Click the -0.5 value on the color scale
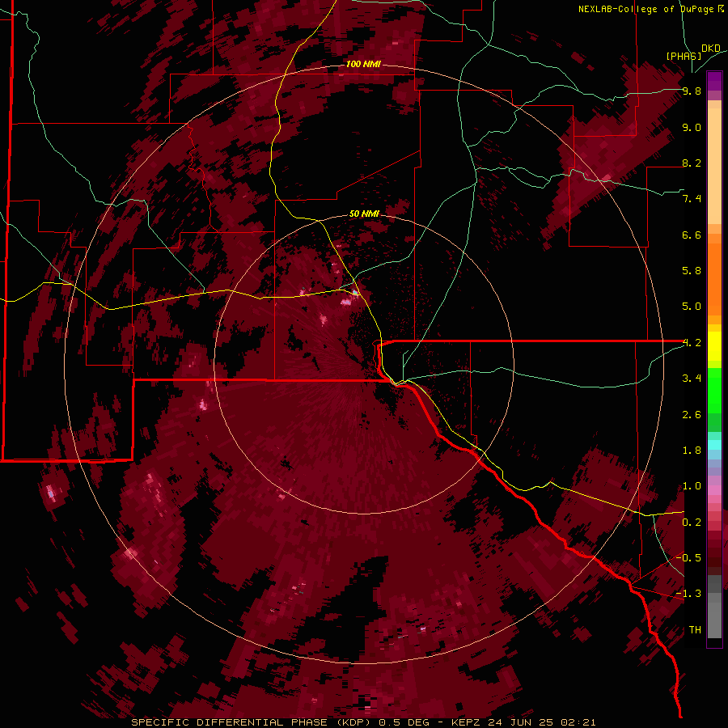Image resolution: width=728 pixels, height=728 pixels. [688, 557]
